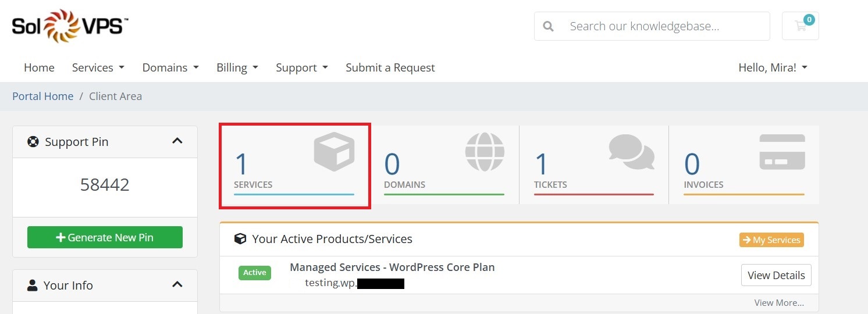Click the Support Pin lifebuoy icon
868x314 pixels.
pyautogui.click(x=33, y=142)
